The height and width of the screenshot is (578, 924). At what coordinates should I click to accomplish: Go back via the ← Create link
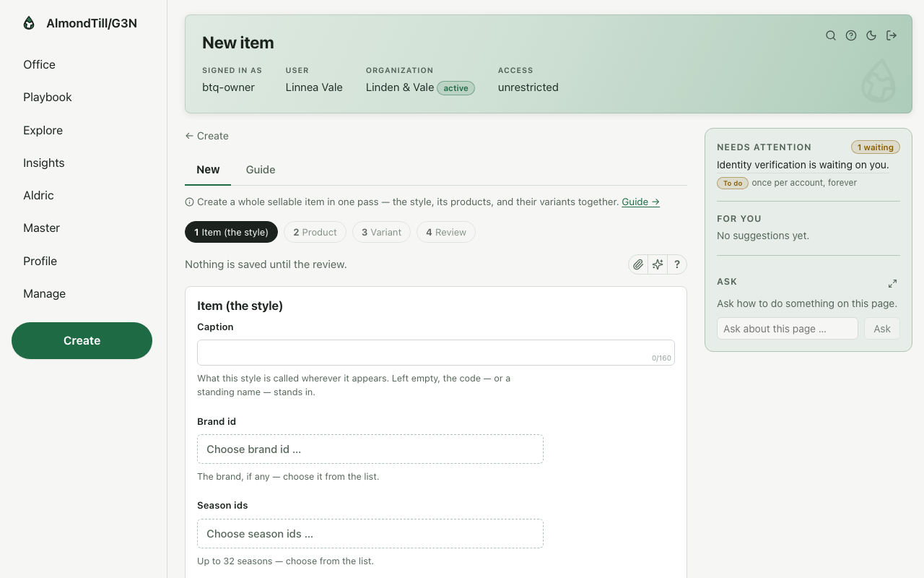click(206, 136)
